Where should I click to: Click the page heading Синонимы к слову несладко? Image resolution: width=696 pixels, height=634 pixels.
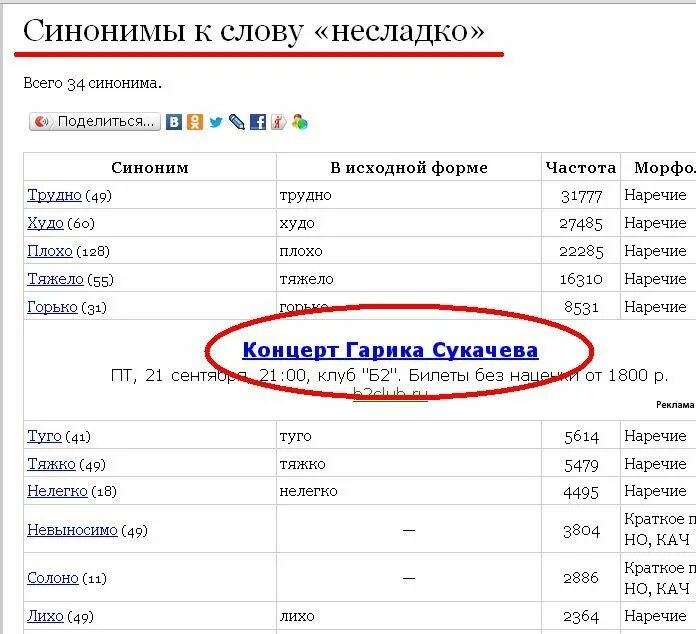pos(253,31)
